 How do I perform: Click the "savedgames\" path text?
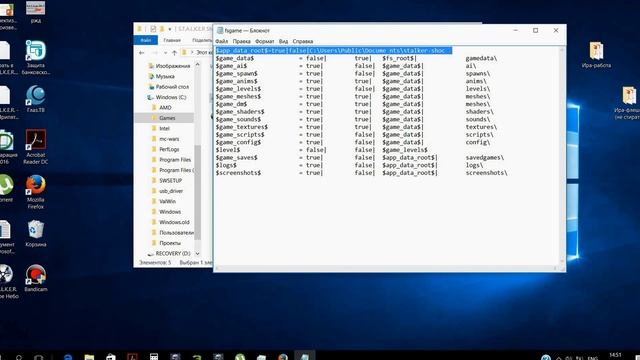point(485,158)
